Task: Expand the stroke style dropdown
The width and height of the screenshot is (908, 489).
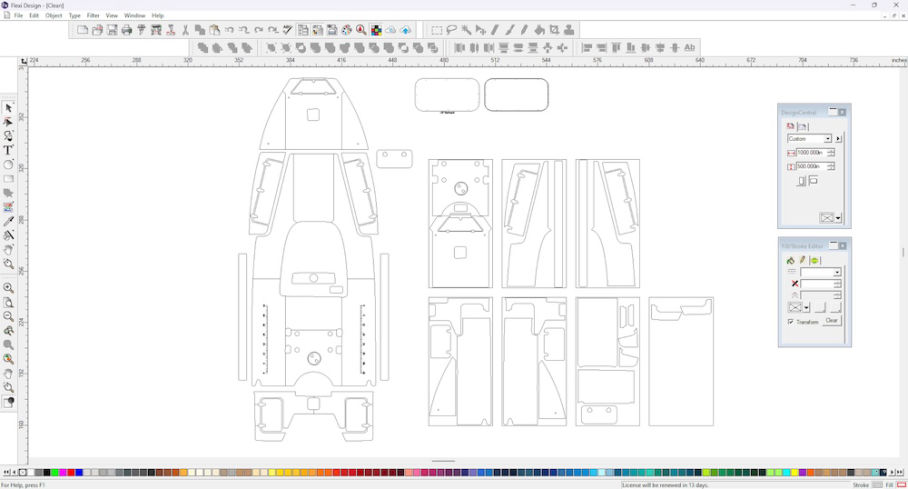Action: click(837, 272)
